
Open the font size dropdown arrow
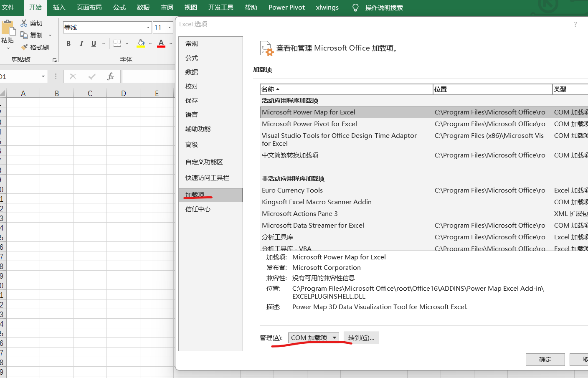(170, 28)
